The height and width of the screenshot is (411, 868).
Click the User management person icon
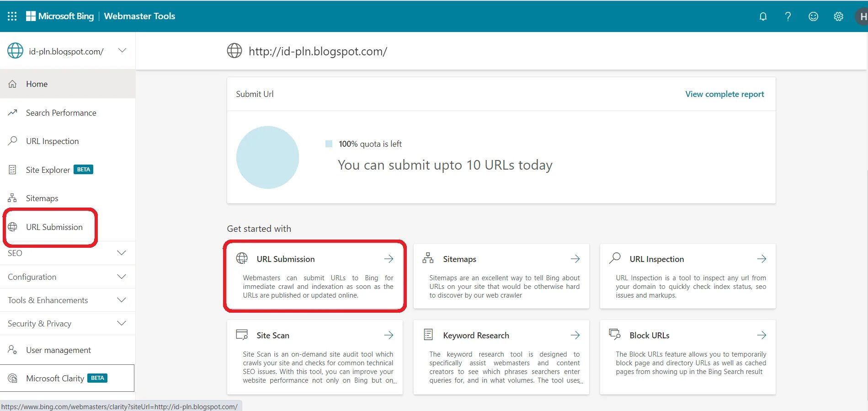pos(12,350)
